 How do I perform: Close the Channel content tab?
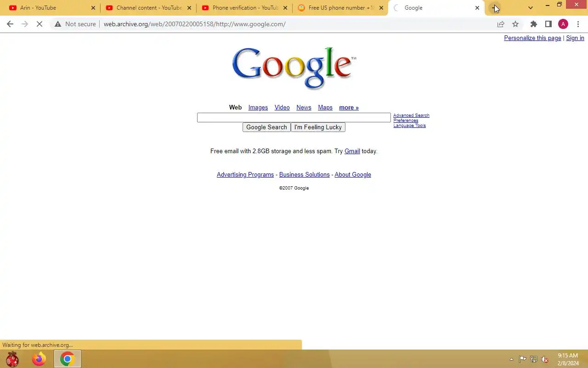point(189,8)
